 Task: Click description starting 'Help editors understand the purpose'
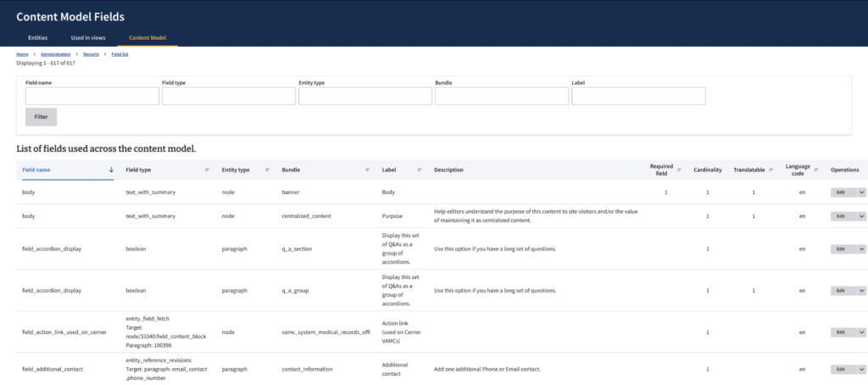(536, 216)
